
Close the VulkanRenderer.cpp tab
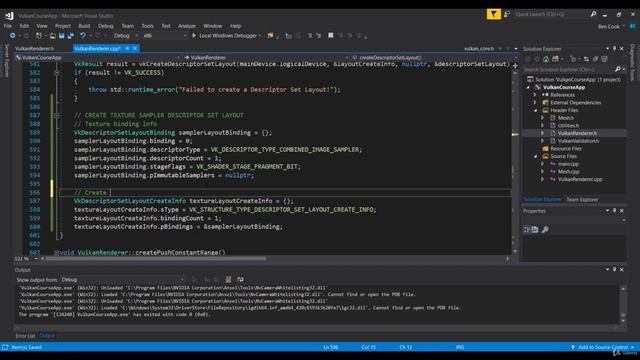point(135,49)
